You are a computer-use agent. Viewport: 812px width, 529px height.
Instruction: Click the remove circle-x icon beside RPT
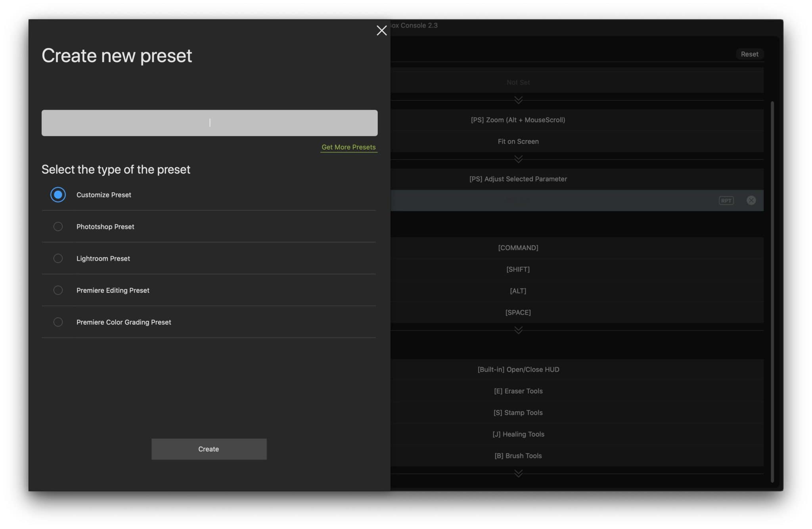point(751,201)
